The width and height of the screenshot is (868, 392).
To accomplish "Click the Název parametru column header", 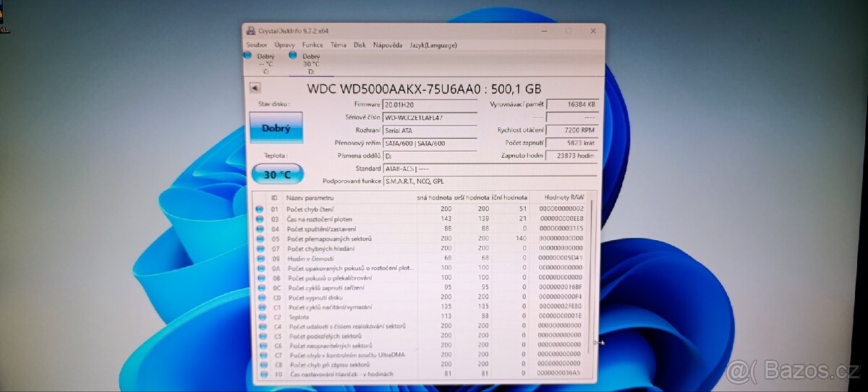I will tap(349, 197).
